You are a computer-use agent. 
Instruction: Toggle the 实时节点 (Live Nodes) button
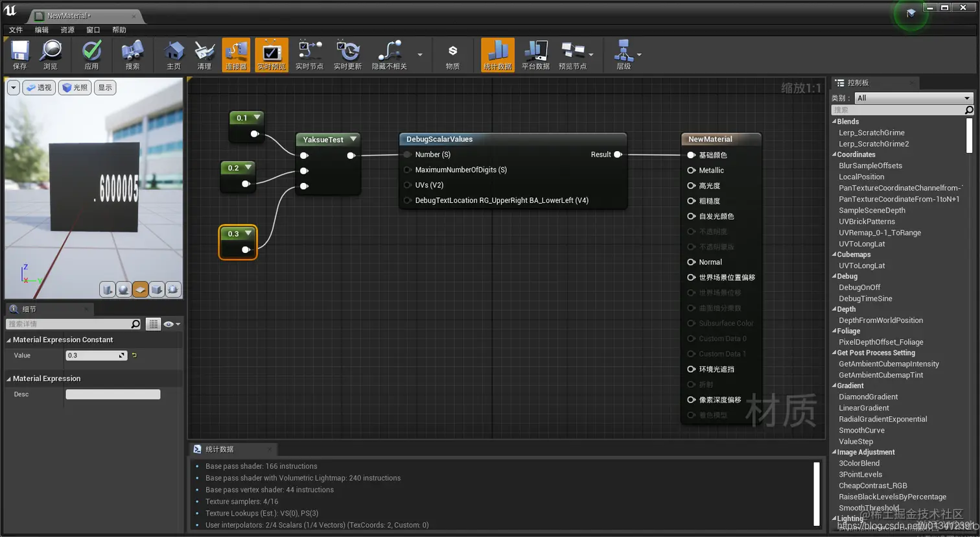pos(309,54)
